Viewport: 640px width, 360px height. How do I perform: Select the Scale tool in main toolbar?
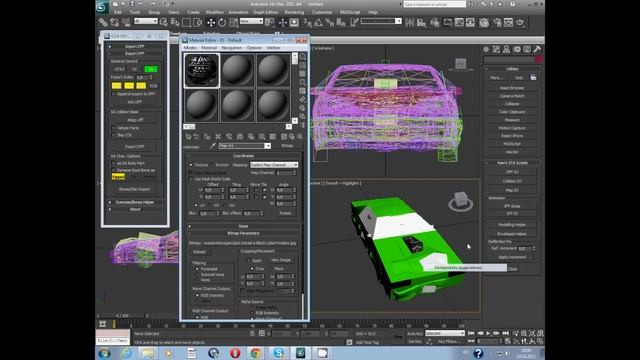tap(233, 22)
